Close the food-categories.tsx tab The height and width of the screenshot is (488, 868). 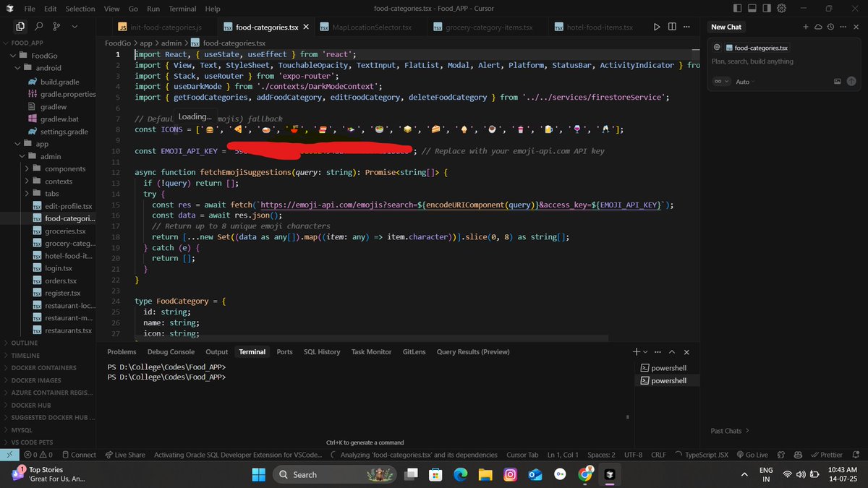307,27
